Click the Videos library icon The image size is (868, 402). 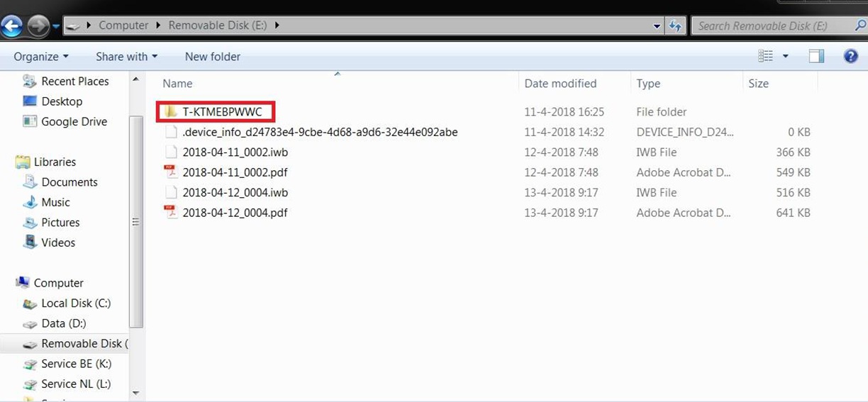pyautogui.click(x=30, y=242)
